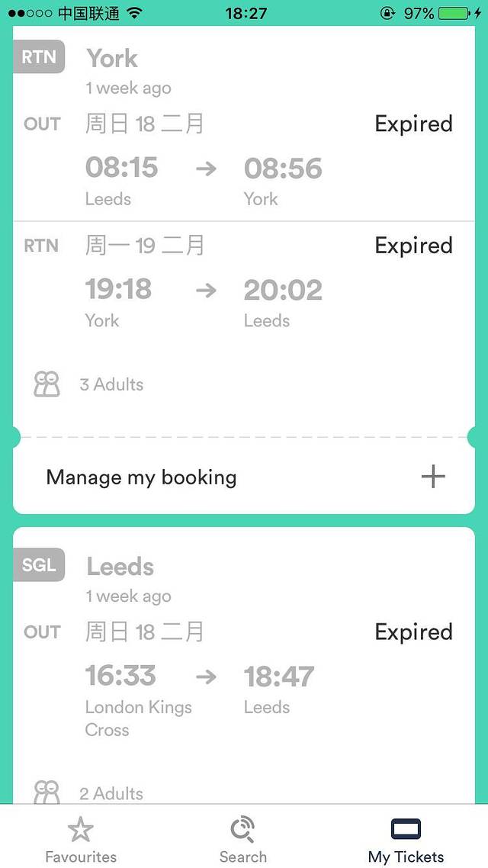The width and height of the screenshot is (488, 868).
Task: Tap the 3 Adults passengers icon
Action: [x=47, y=384]
